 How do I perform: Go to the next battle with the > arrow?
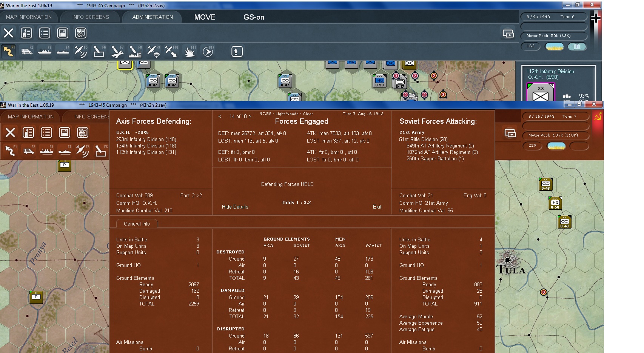click(250, 116)
